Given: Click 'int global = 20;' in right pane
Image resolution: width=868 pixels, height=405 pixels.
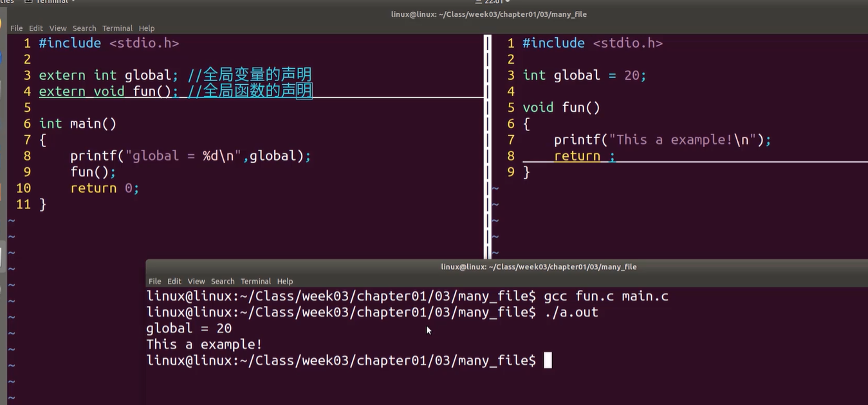Looking at the screenshot, I should 584,75.
